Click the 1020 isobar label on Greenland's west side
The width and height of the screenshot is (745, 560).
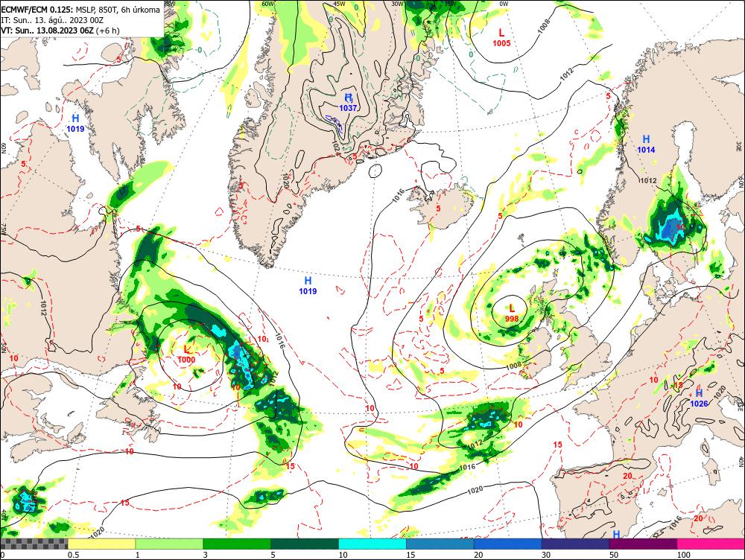(x=285, y=181)
